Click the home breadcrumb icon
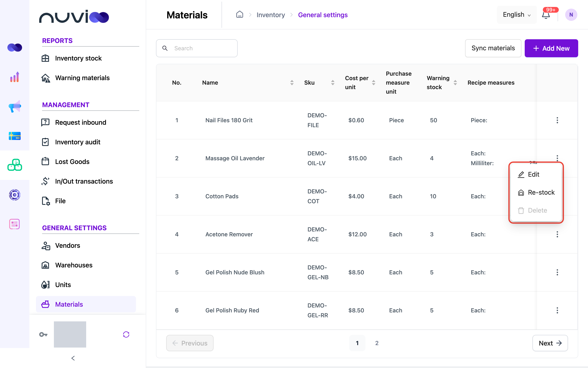This screenshot has height=368, width=588. 239,15
